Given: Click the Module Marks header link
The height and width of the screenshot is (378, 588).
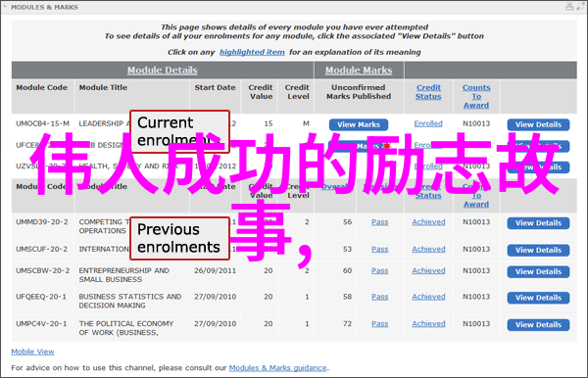Looking at the screenshot, I should click(x=359, y=71).
